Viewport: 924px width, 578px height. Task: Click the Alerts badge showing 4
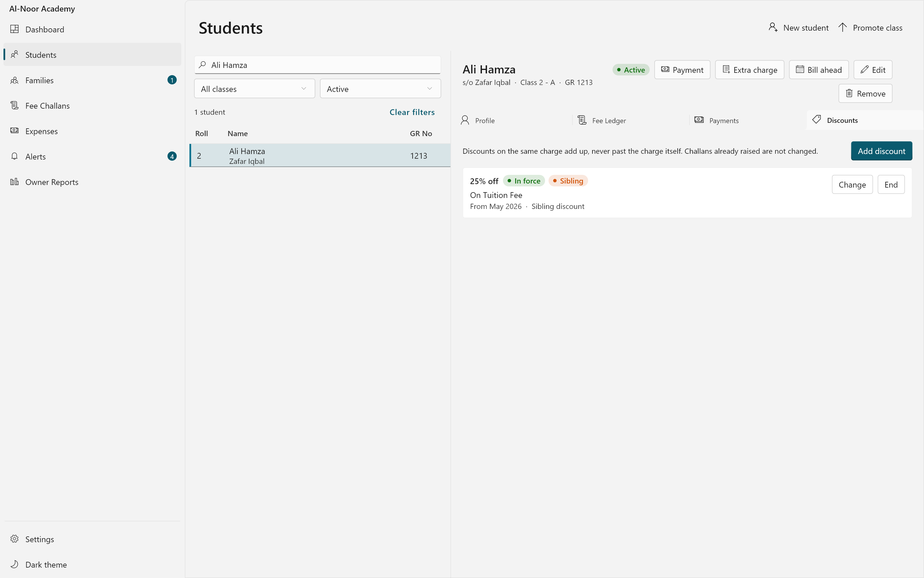172,156
